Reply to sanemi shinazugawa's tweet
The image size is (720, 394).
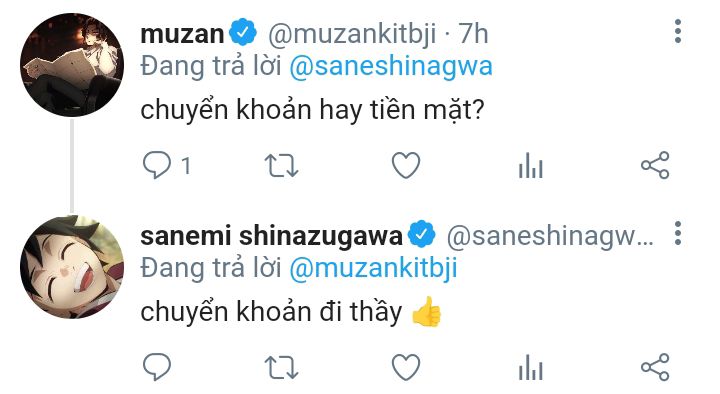pyautogui.click(x=157, y=367)
